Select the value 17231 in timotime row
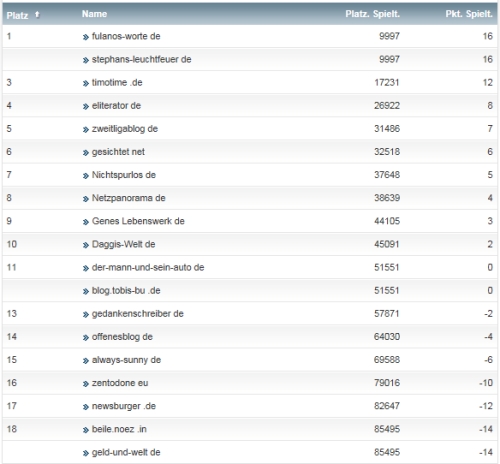500x464 pixels. tap(387, 82)
